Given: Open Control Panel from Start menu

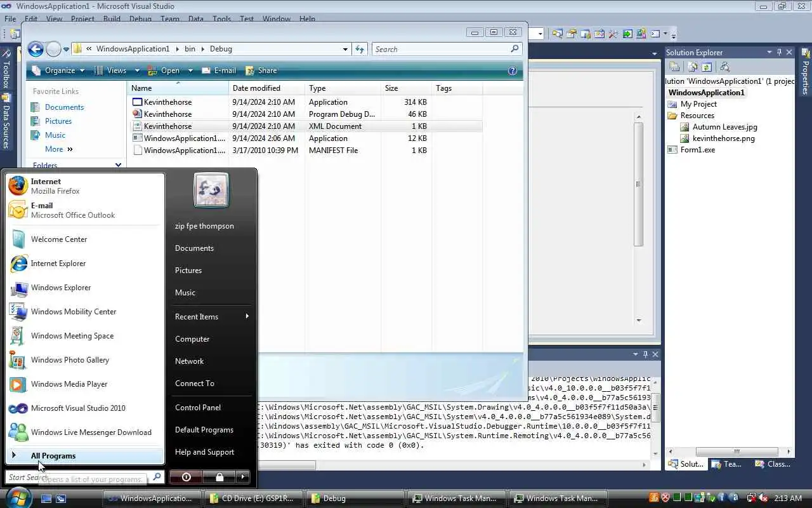Looking at the screenshot, I should (x=198, y=408).
